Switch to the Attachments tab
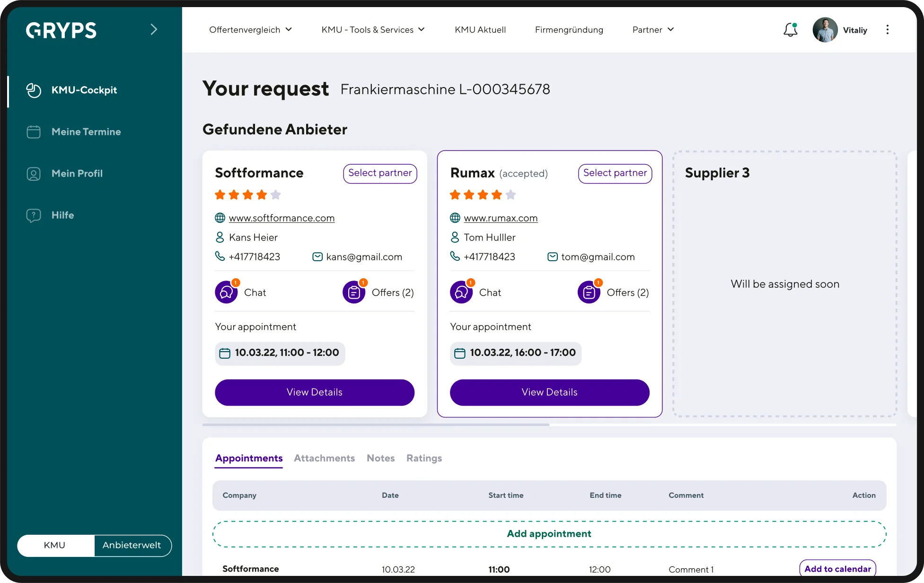This screenshot has height=583, width=924. pyautogui.click(x=324, y=458)
